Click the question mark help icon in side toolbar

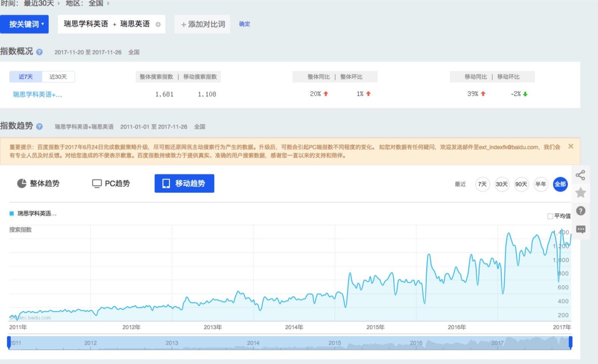[x=580, y=211]
